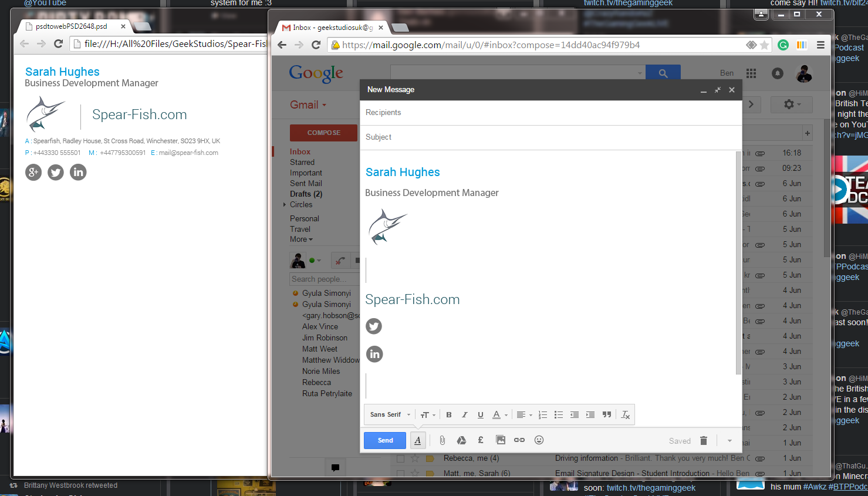Screen dimensions: 868x496
Task: Select checkbox for Matt, me, Sarah email
Action: pyautogui.click(x=400, y=474)
